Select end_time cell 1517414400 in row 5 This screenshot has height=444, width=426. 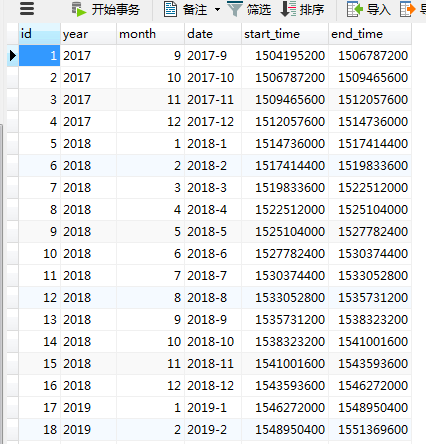(x=370, y=144)
